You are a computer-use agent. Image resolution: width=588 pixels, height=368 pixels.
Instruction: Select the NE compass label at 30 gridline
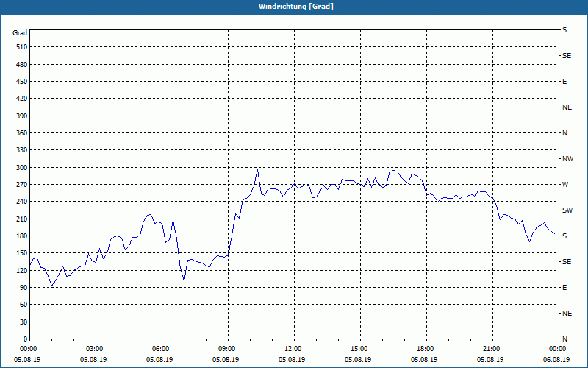click(x=567, y=314)
